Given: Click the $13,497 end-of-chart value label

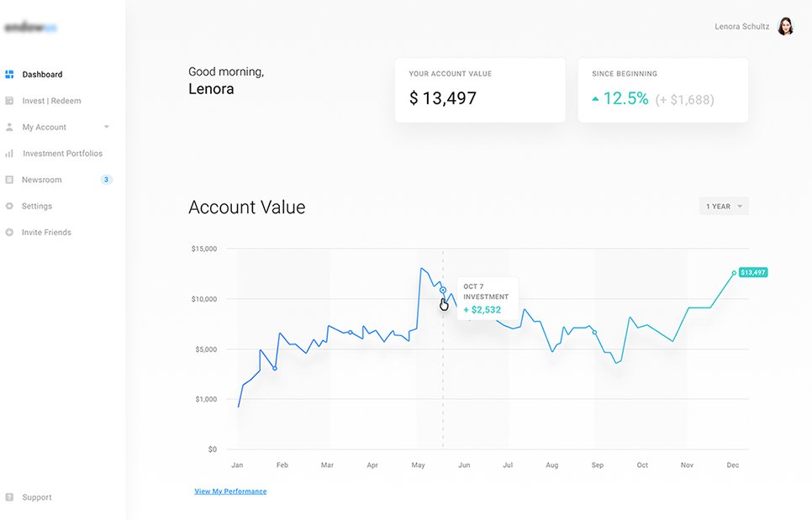Looking at the screenshot, I should click(753, 272).
